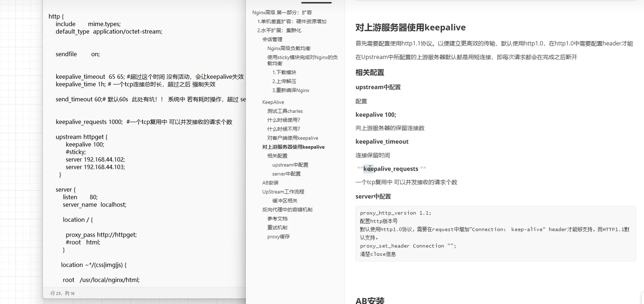The image size is (644, 304).
Task: Open 什么时候使用？ outline entry
Action: tap(283, 120)
